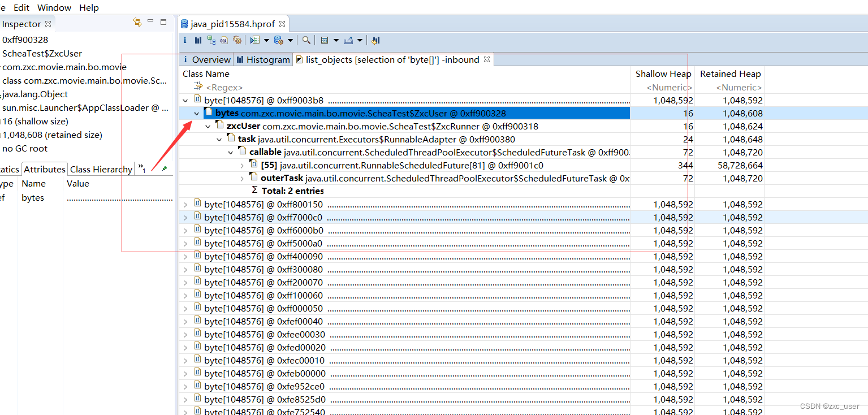This screenshot has height=415, width=868.
Task: Sort by Shallow Heap column header
Action: click(663, 74)
